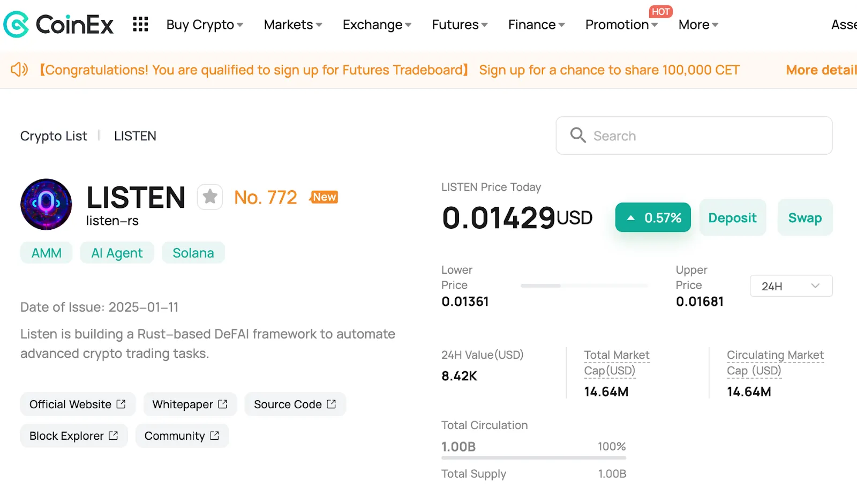This screenshot has width=857, height=504.
Task: Click the Total Market Cap (USD) label
Action: click(617, 363)
